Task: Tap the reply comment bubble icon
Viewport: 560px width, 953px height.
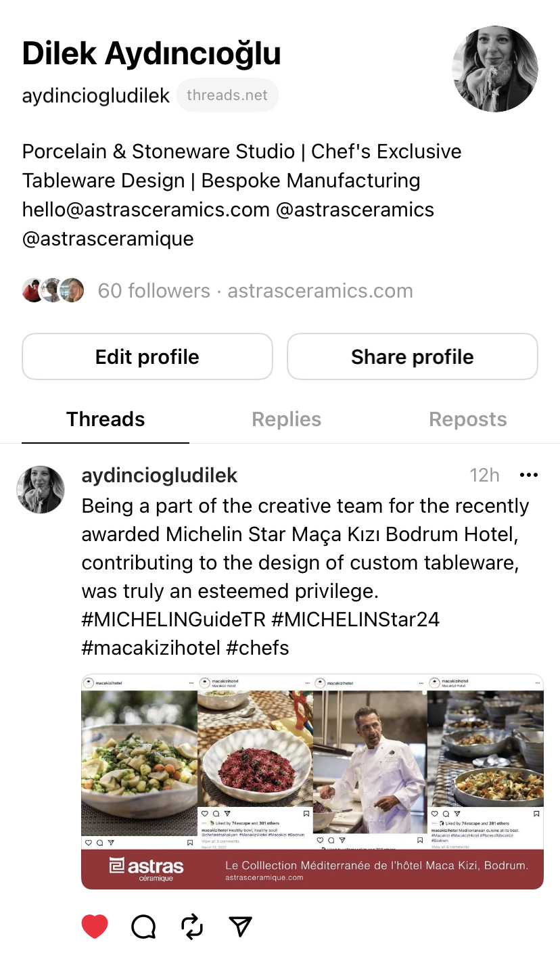Action: click(143, 926)
